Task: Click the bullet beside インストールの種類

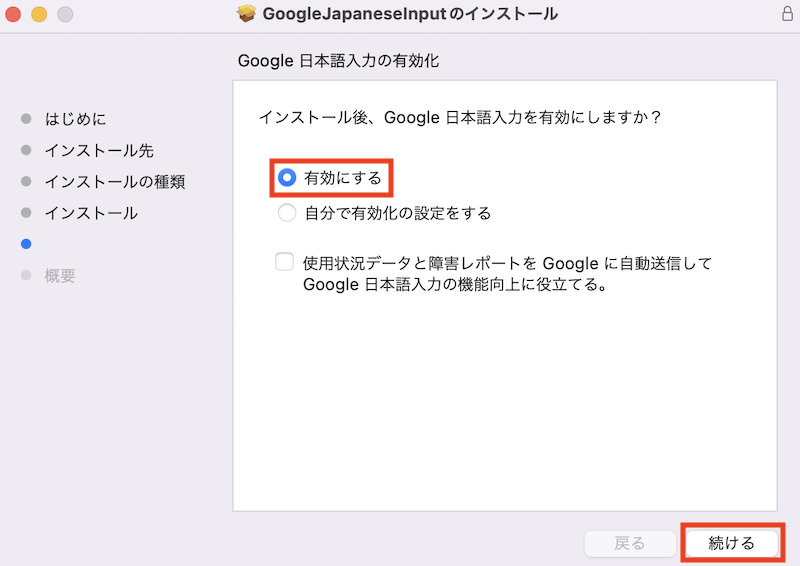Action: tap(26, 181)
